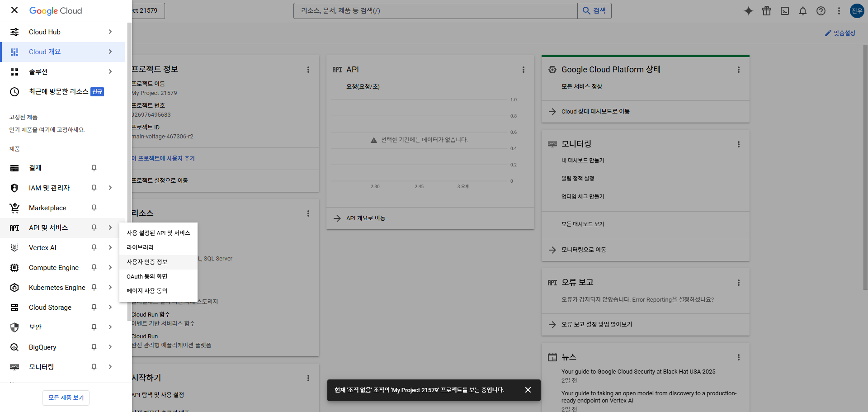Pin Kubernetes Engine product
Screen dimensions: 868x412
point(94,287)
